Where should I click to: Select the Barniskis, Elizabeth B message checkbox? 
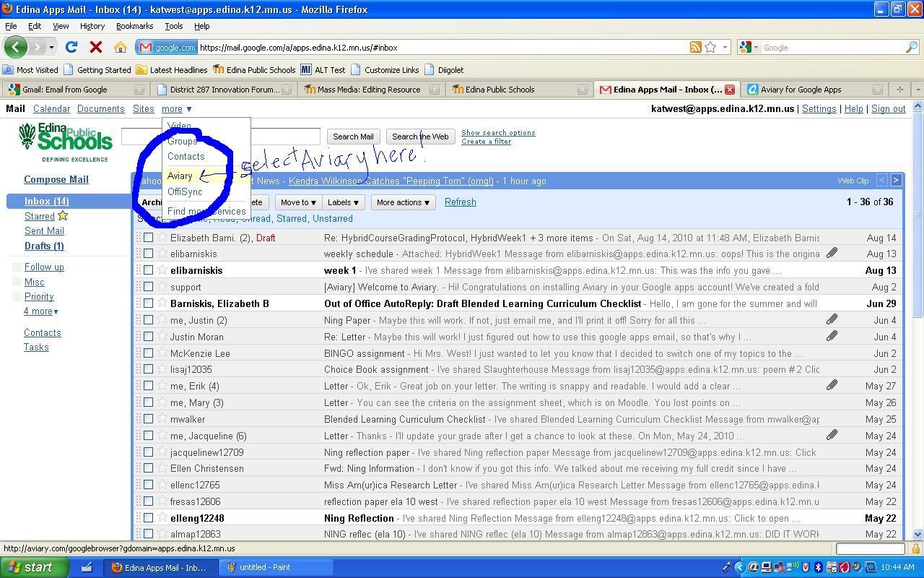(x=148, y=303)
